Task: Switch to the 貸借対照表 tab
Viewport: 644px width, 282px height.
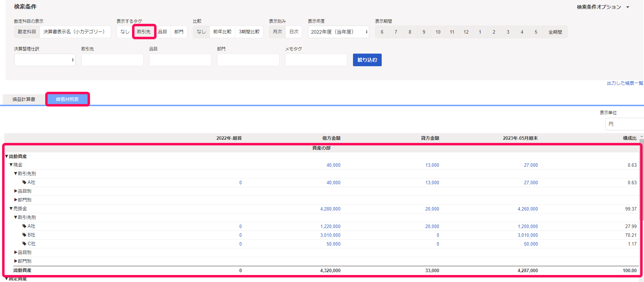Action: (67, 99)
